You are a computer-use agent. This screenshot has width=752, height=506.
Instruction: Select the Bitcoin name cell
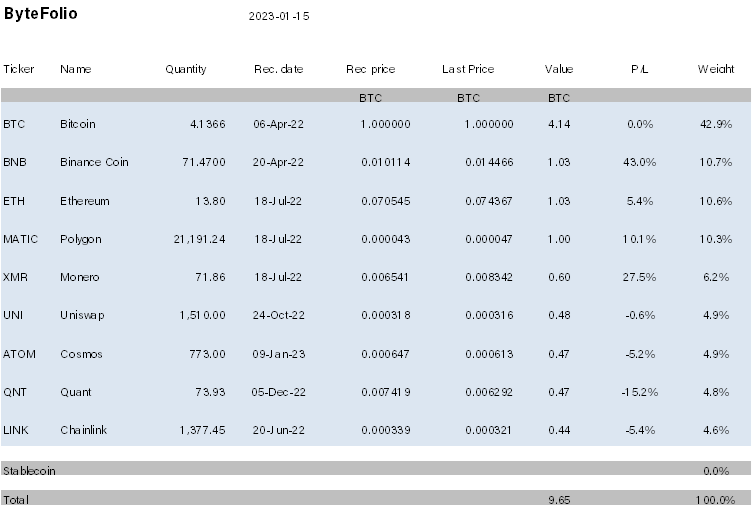click(x=78, y=124)
